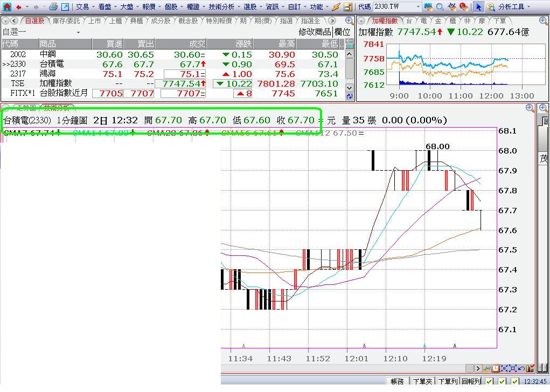The width and height of the screenshot is (550, 392).
Task: Print with the printer icon
Action: pos(53,6)
